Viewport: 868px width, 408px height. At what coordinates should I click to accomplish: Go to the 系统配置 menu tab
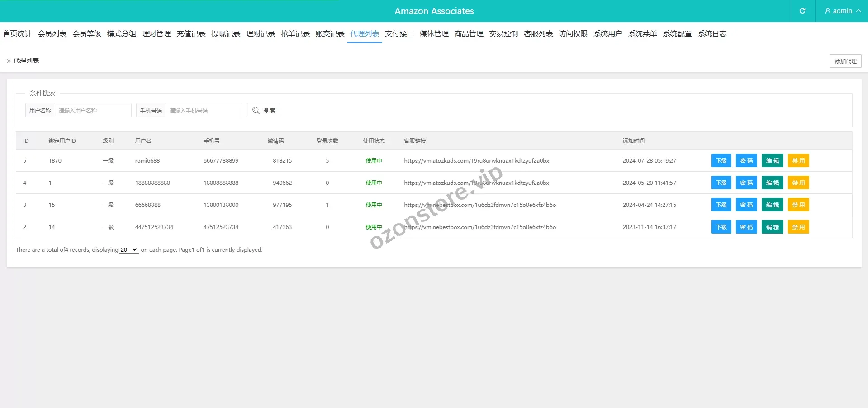pyautogui.click(x=677, y=34)
